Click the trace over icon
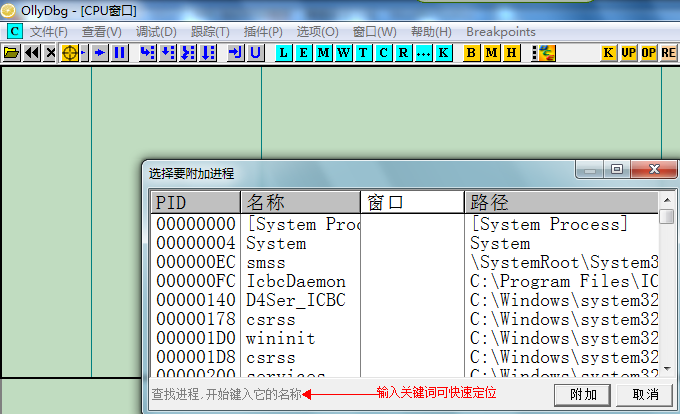This screenshot has width=680, height=414. coord(208,53)
